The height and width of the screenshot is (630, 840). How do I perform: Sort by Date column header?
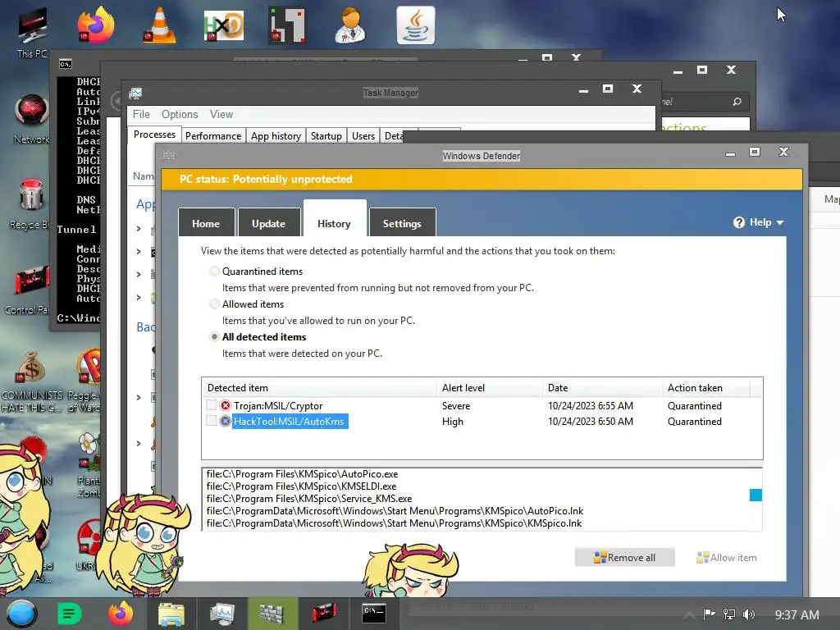(x=602, y=387)
